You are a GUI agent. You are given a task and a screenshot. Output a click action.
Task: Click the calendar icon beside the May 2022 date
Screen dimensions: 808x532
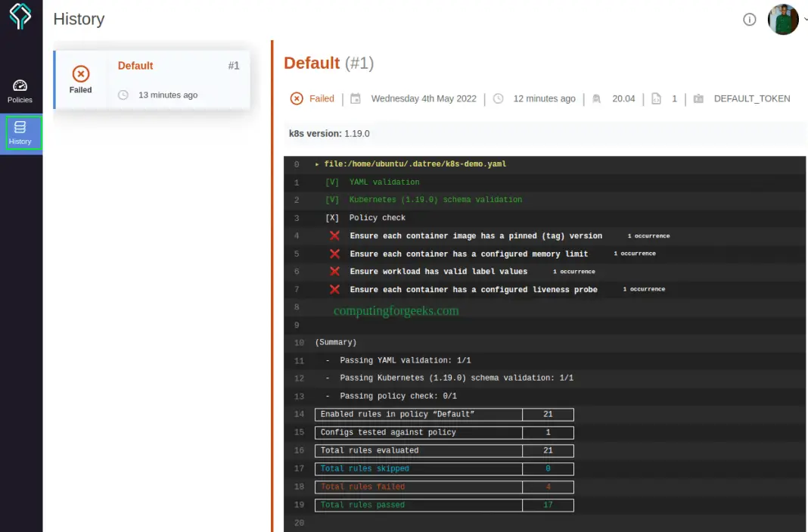click(356, 98)
